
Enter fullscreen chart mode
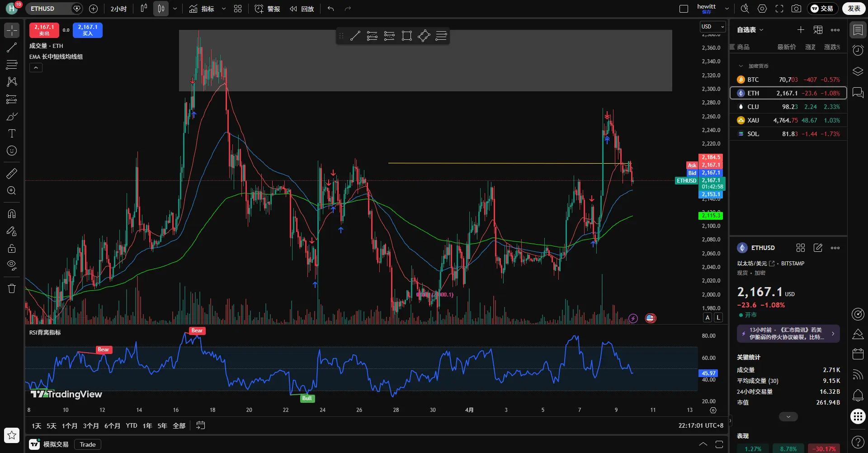[x=779, y=9]
